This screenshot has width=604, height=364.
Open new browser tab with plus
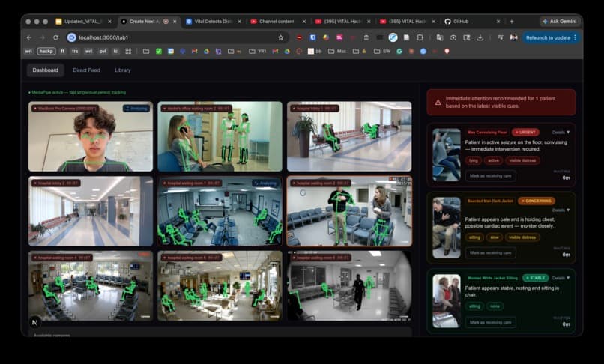pos(512,22)
